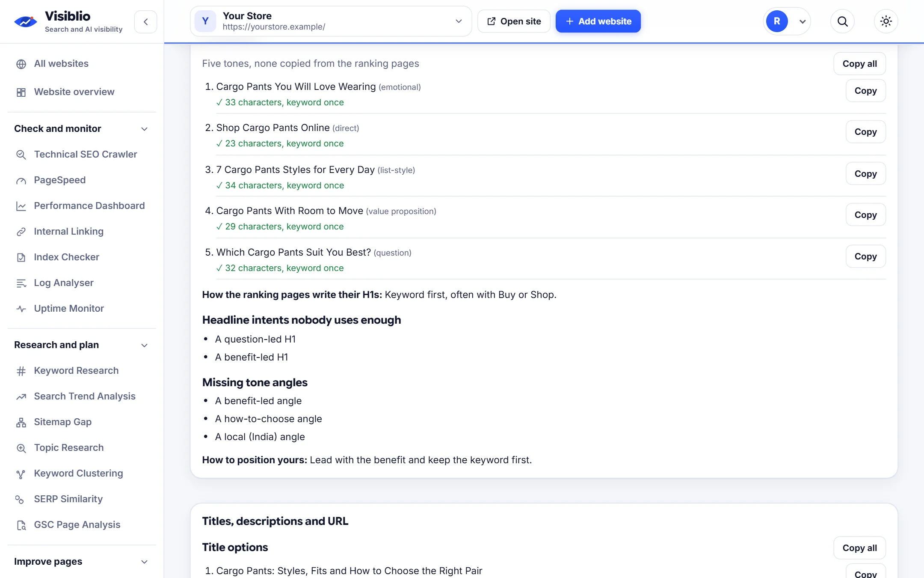
Task: Click the Keyword Research hash icon
Action: pos(21,371)
